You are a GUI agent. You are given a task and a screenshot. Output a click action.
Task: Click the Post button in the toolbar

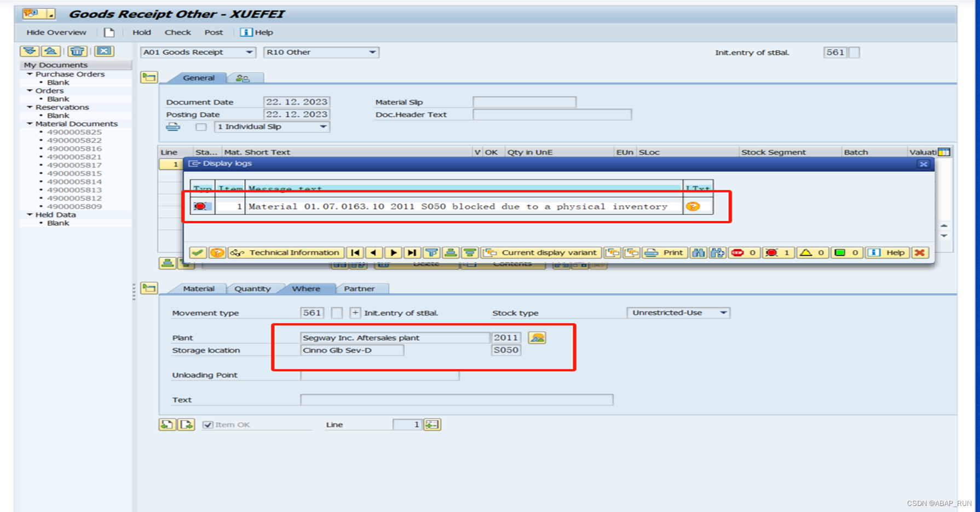click(x=214, y=32)
